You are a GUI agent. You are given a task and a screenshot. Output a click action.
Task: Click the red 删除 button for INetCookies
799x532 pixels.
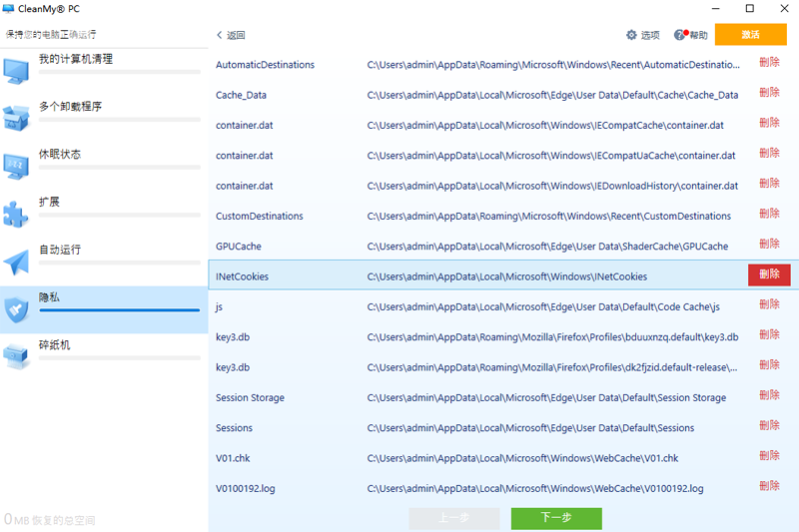[x=769, y=274]
